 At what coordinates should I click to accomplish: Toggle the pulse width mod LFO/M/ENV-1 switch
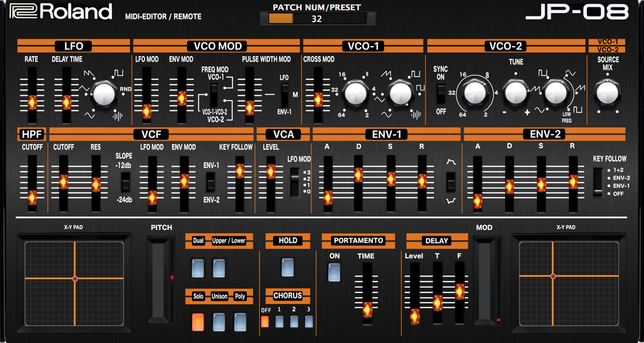coord(285,94)
